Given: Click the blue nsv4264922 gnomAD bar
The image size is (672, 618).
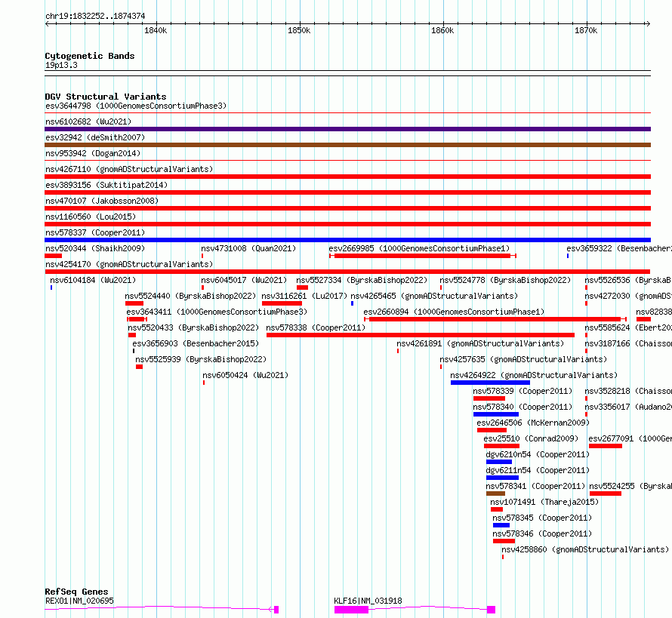Looking at the screenshot, I should [x=490, y=383].
